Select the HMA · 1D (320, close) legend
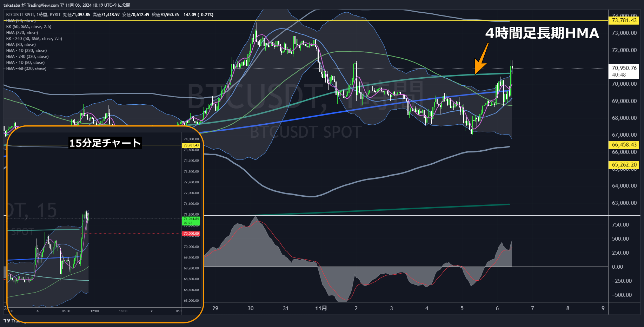The image size is (644, 327). (x=26, y=51)
